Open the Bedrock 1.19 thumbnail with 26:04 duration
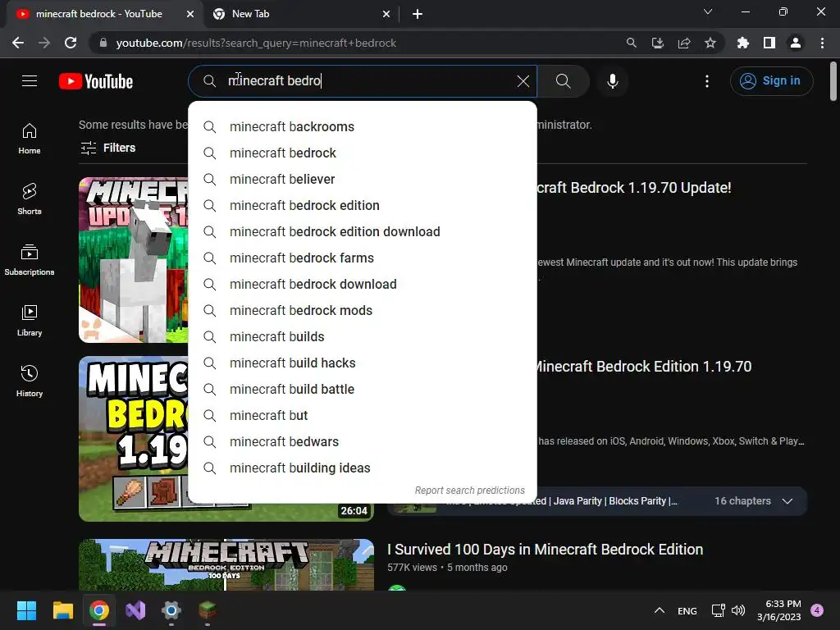840x630 pixels. [226, 439]
